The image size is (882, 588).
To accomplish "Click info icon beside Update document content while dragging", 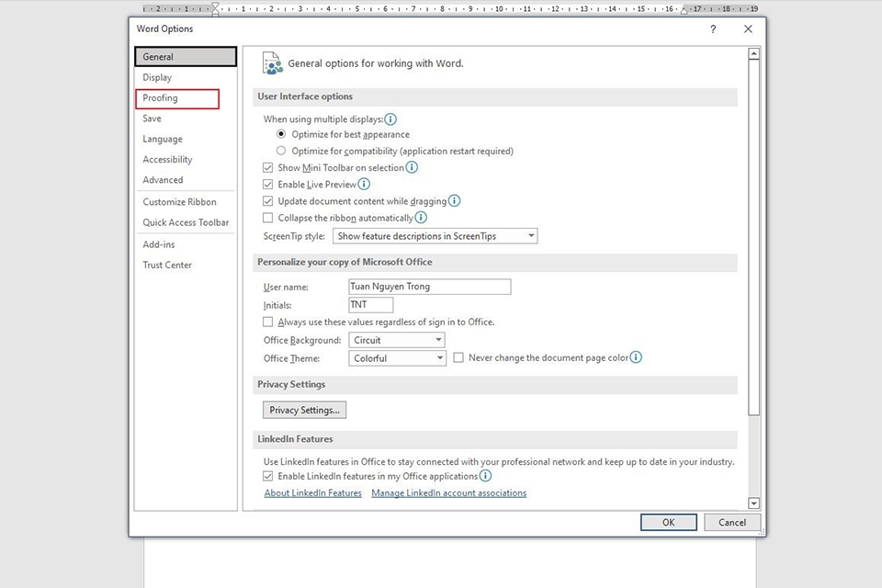I will pos(455,201).
